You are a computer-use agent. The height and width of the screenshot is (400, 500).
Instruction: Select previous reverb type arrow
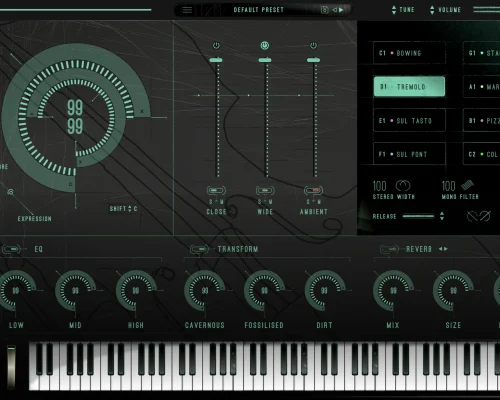(440, 249)
